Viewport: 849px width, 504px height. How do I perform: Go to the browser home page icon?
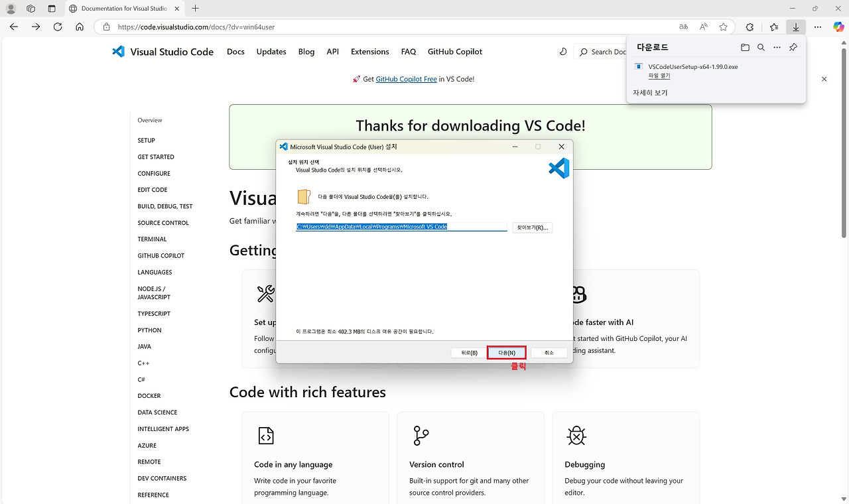tap(80, 27)
